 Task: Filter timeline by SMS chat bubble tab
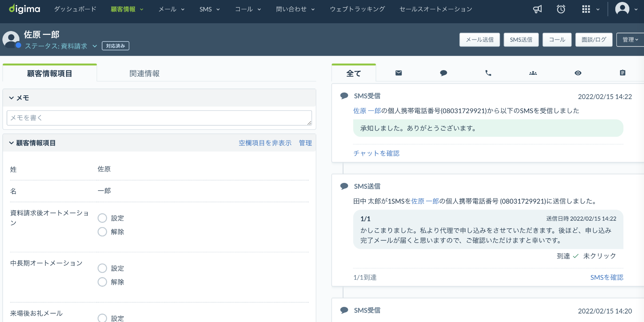pyautogui.click(x=443, y=73)
